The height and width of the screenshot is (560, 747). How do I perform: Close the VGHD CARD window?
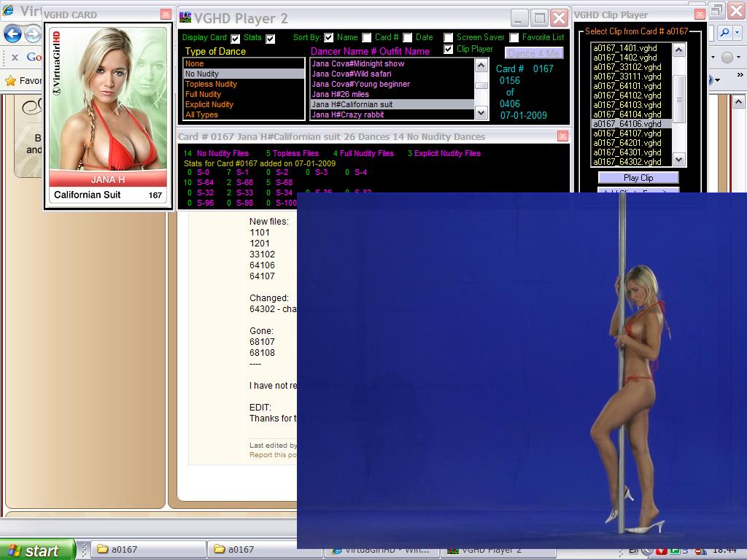tap(166, 15)
